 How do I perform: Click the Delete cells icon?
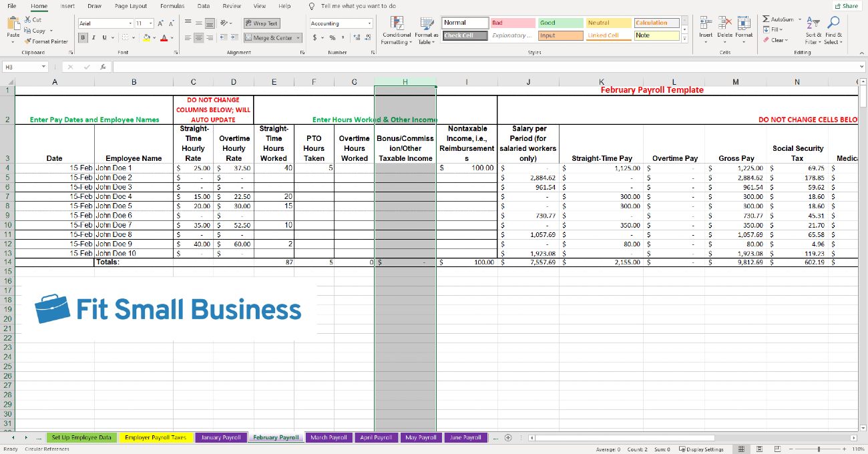[724, 23]
